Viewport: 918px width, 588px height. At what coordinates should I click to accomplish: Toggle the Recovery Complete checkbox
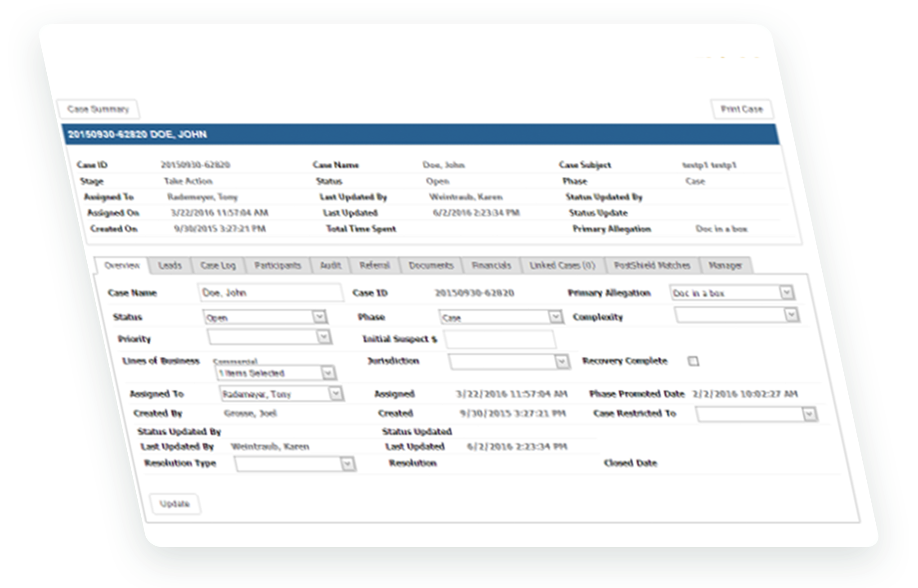[x=693, y=361]
